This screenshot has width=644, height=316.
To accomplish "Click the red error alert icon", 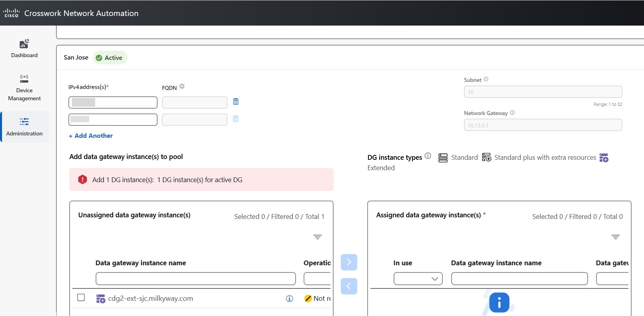I will point(82,180).
